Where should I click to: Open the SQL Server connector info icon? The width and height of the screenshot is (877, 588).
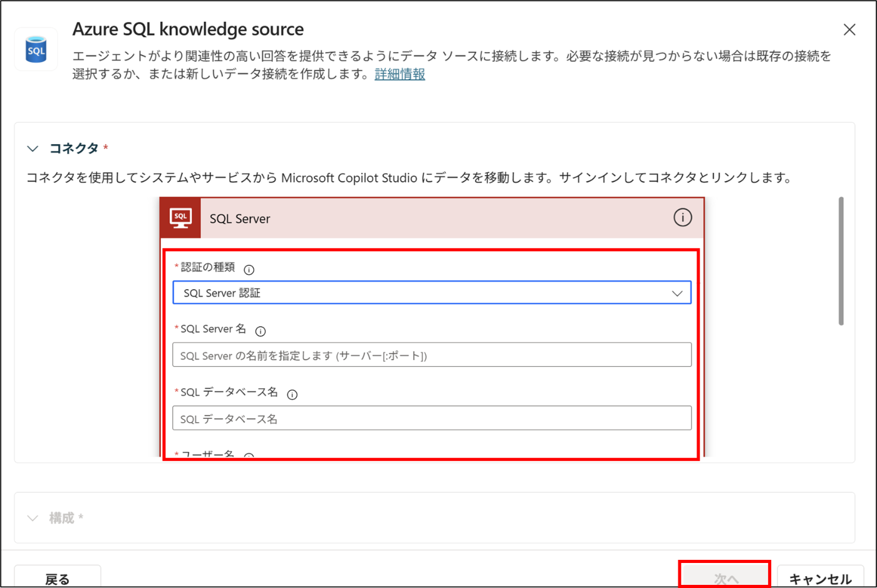click(682, 217)
